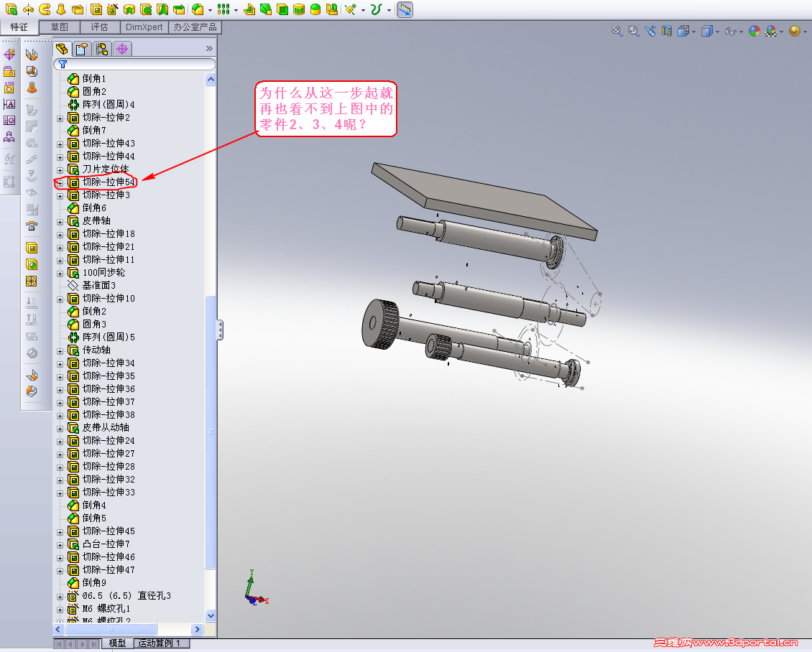Click the toolbar overflow chevron above feature tree
Viewport: 812px width, 652px height.
(x=208, y=48)
